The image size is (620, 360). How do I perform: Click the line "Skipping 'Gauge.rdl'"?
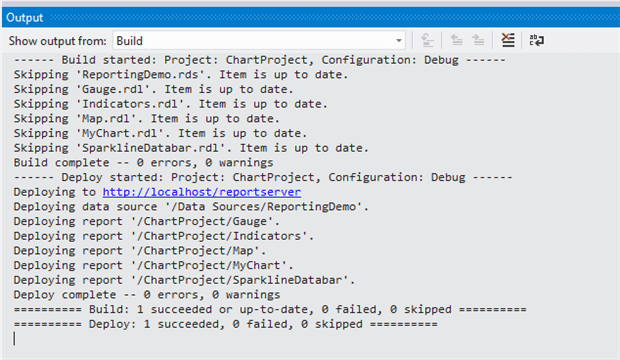153,89
